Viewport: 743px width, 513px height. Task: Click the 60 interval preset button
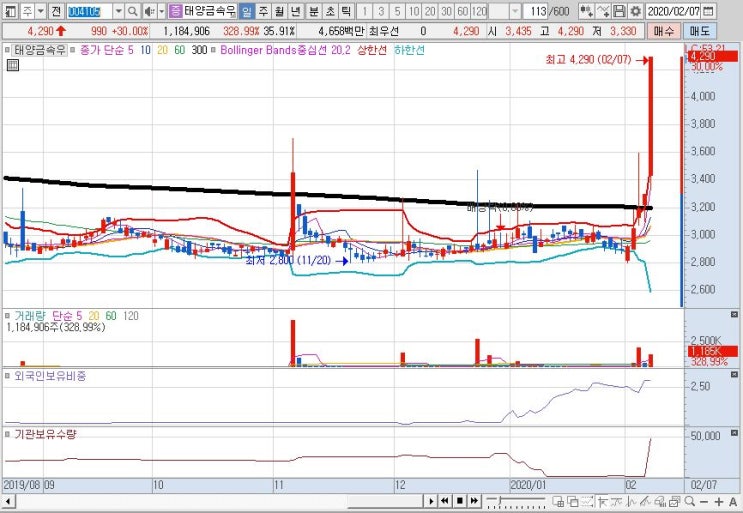click(462, 11)
